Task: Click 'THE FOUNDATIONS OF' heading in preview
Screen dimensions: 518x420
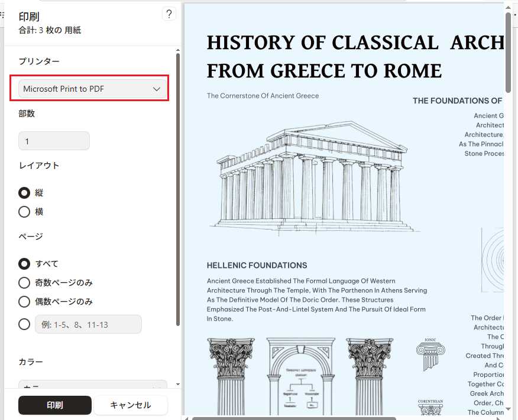Action: (x=458, y=101)
